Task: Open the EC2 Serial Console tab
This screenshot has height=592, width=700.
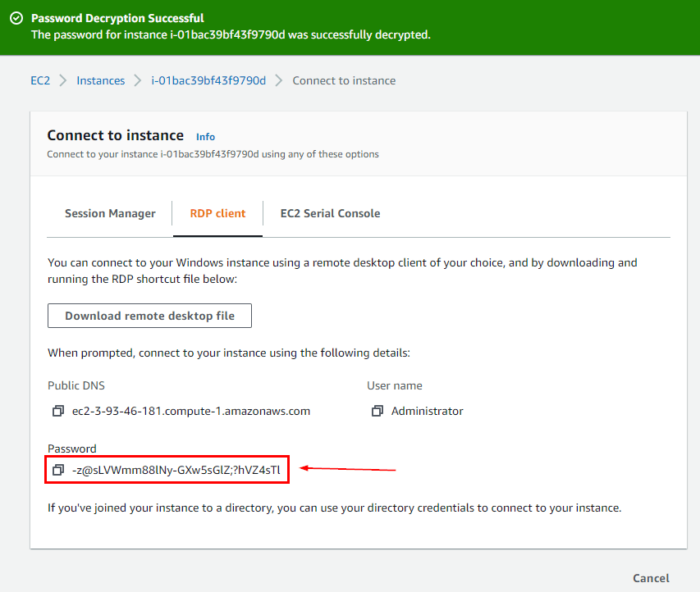Action: pyautogui.click(x=330, y=213)
